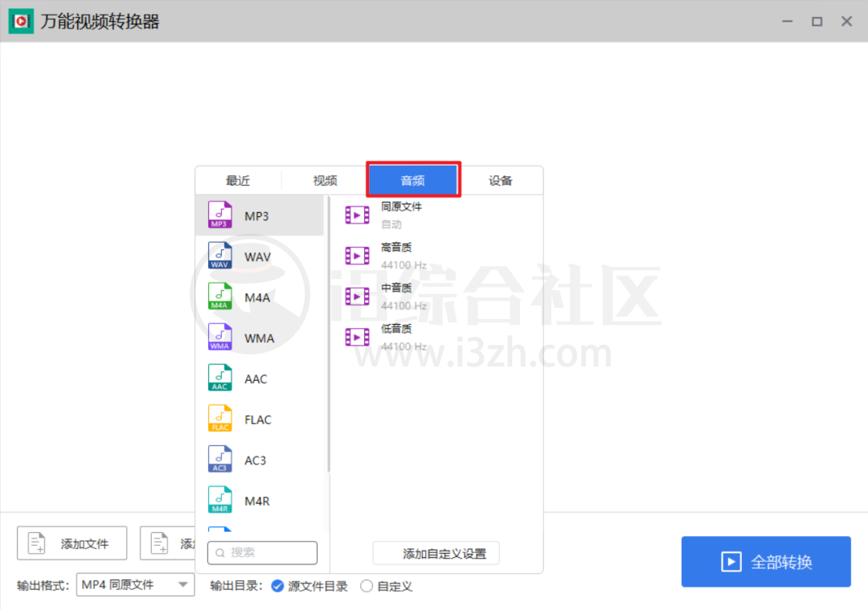Image resolution: width=868 pixels, height=610 pixels.
Task: Choose the WAV format icon
Action: 219,256
